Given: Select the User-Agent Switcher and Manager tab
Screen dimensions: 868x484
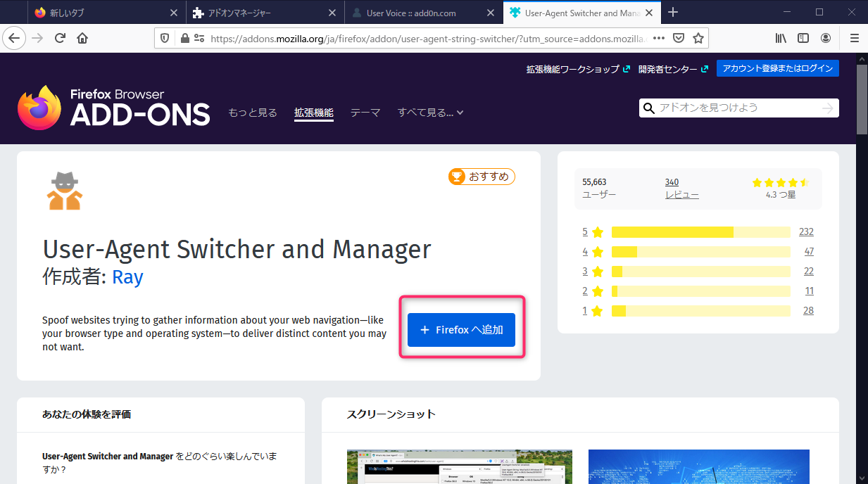Looking at the screenshot, I should tap(581, 13).
